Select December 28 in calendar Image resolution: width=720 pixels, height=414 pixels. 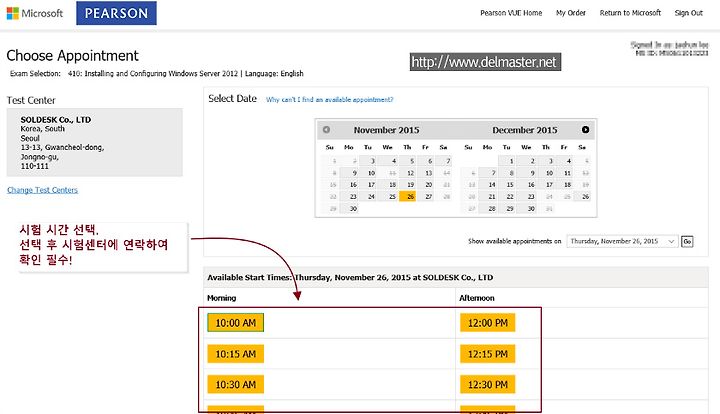point(488,208)
